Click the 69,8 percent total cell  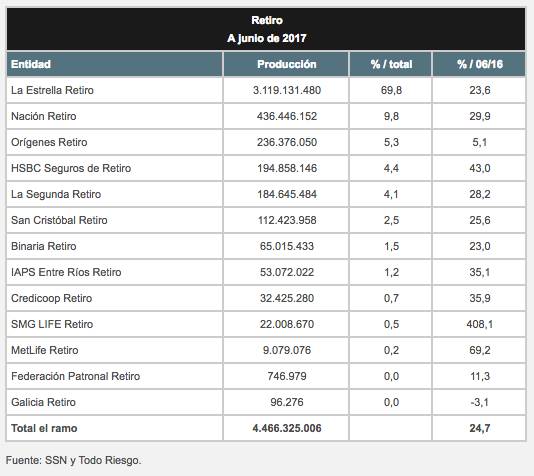[x=391, y=90]
